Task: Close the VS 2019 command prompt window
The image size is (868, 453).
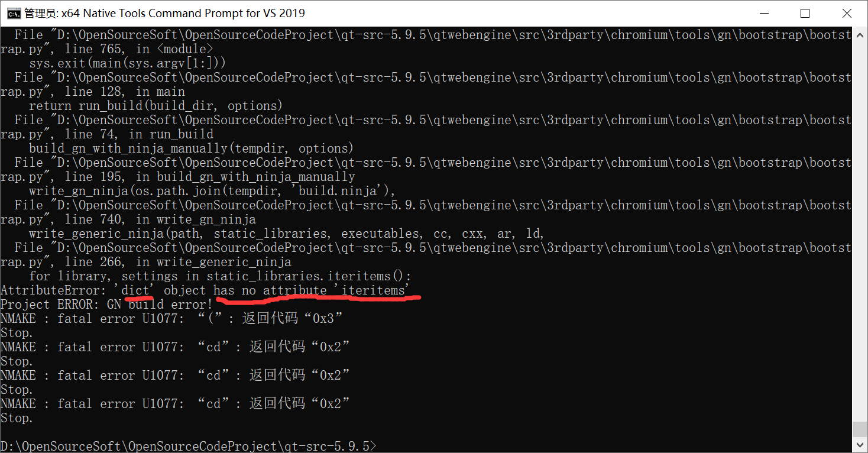Action: pos(847,13)
